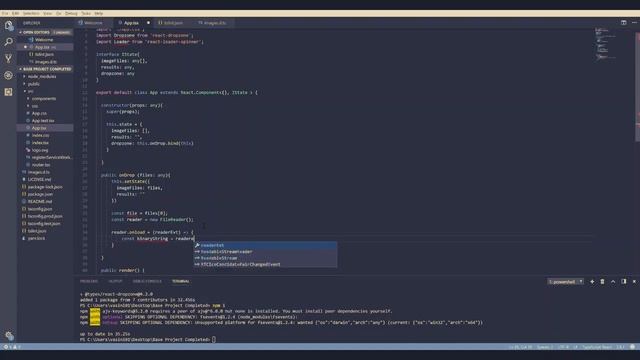Choose ReadableStreamReader from autocomplete suggestions

(x=265, y=252)
